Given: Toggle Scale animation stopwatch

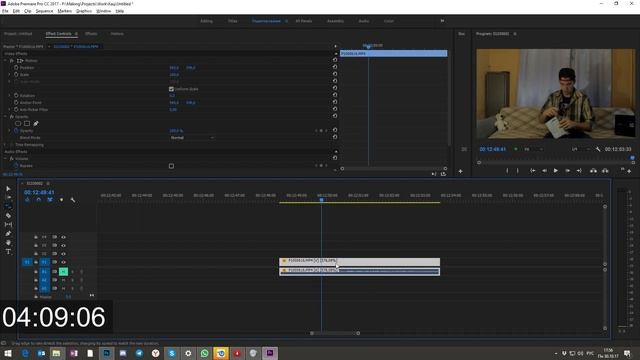Looking at the screenshot, I should (16, 74).
